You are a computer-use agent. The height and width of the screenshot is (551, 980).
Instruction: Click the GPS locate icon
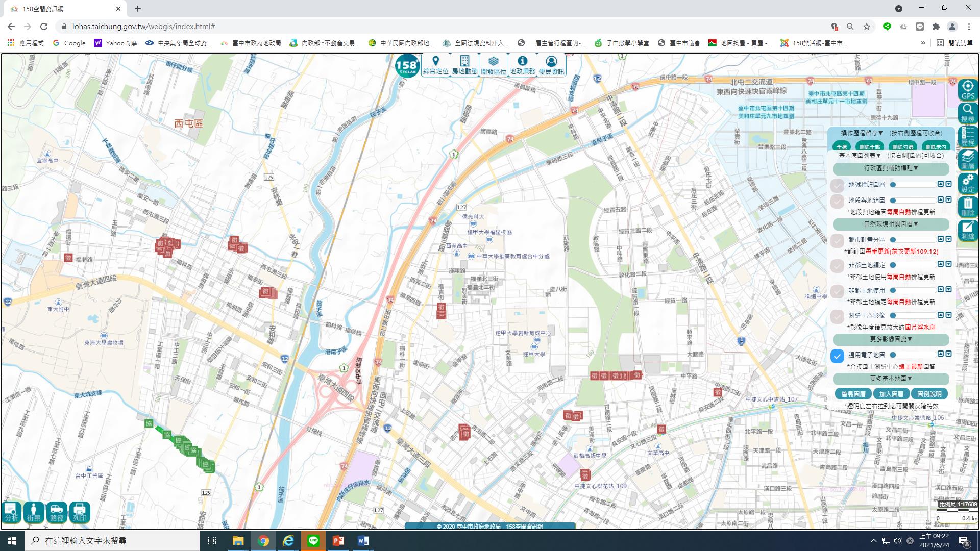pos(968,89)
